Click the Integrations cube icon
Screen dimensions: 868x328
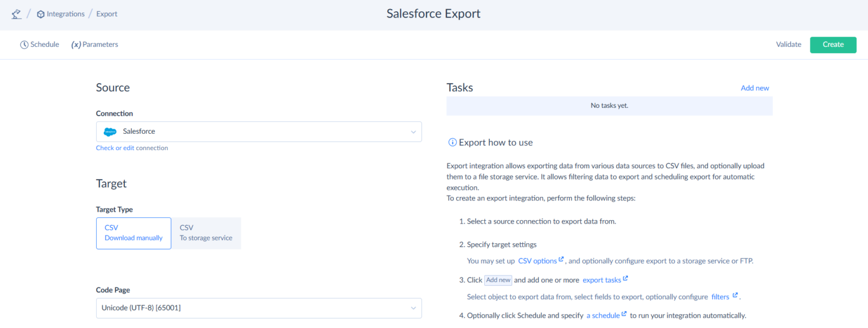point(41,14)
